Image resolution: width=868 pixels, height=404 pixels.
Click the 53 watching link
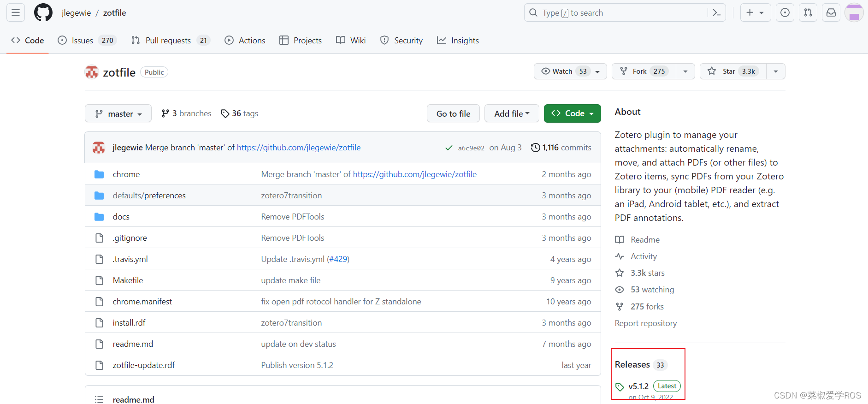[x=644, y=290]
